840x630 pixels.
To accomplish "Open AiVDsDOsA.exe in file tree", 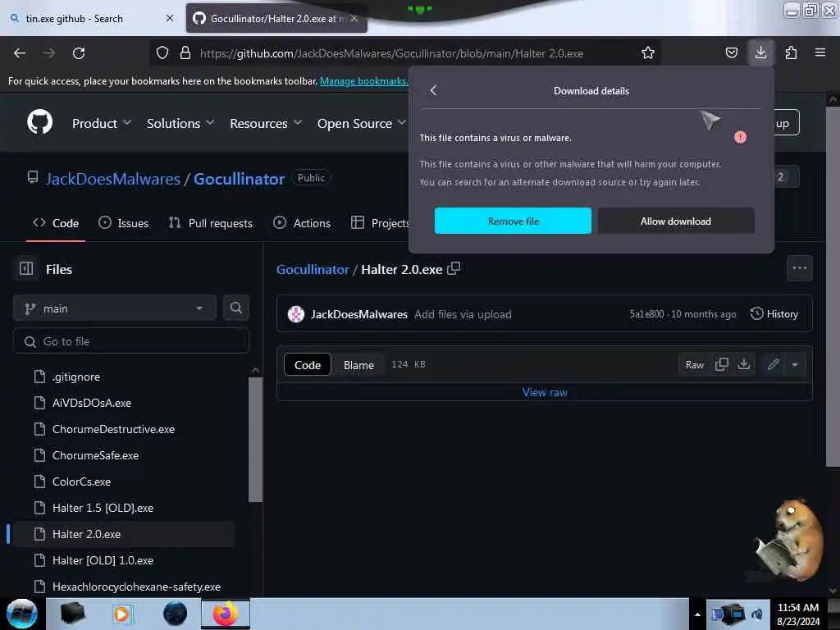I will [x=92, y=403].
